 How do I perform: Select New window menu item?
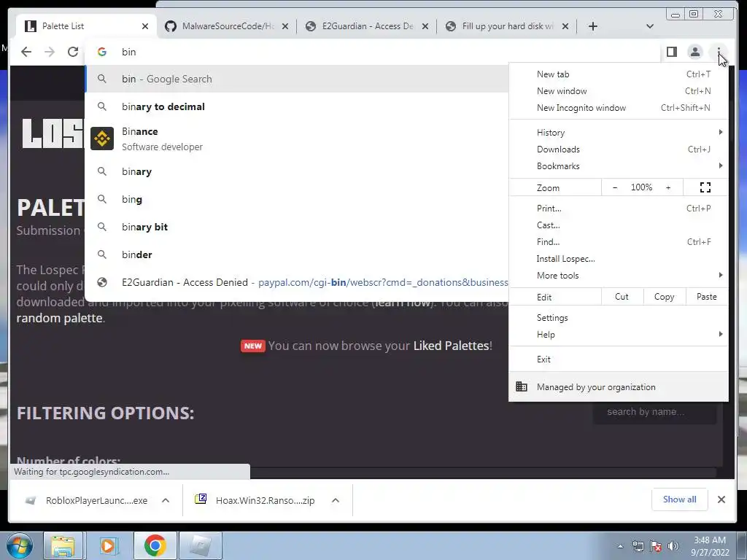point(619,91)
